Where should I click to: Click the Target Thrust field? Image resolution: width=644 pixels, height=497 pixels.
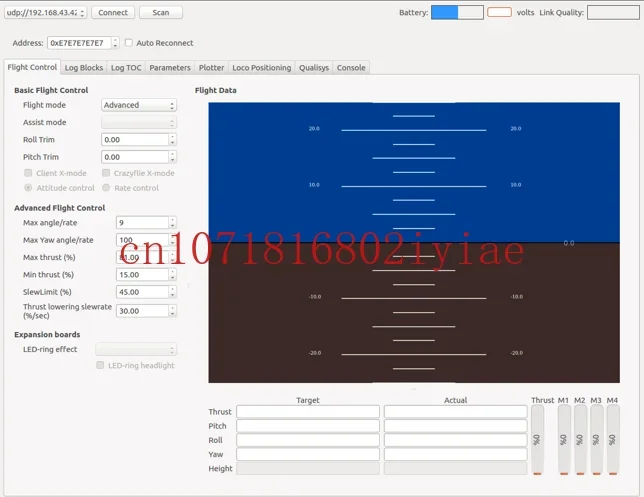click(308, 412)
